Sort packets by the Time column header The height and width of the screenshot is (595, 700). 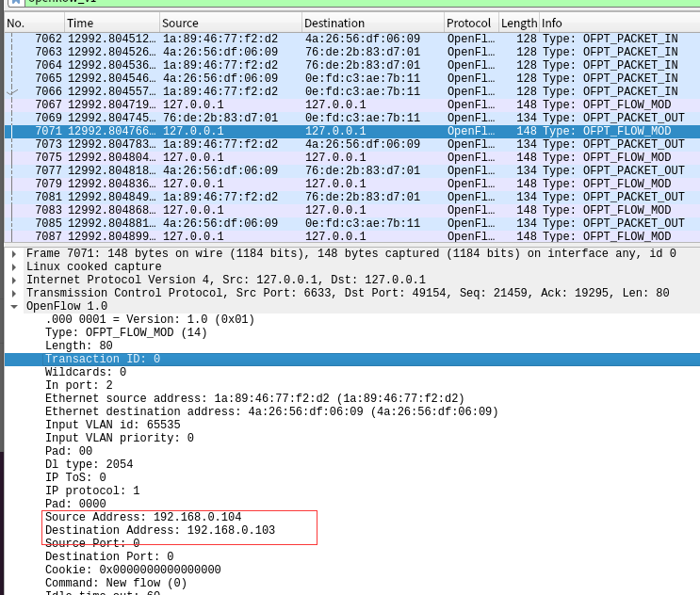tap(112, 24)
